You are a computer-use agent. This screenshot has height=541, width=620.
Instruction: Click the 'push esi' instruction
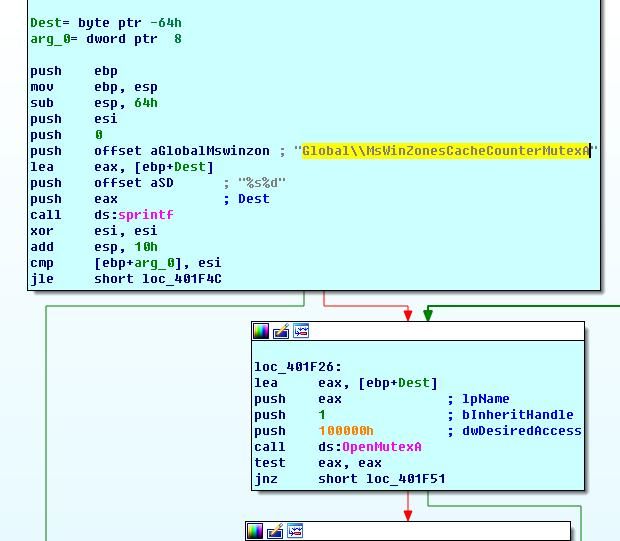click(74, 119)
